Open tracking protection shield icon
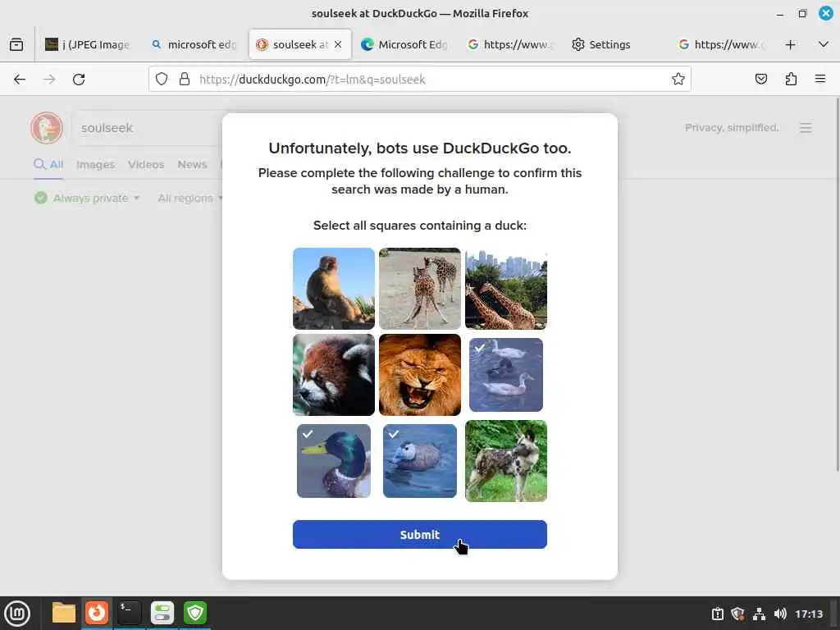 click(x=162, y=80)
